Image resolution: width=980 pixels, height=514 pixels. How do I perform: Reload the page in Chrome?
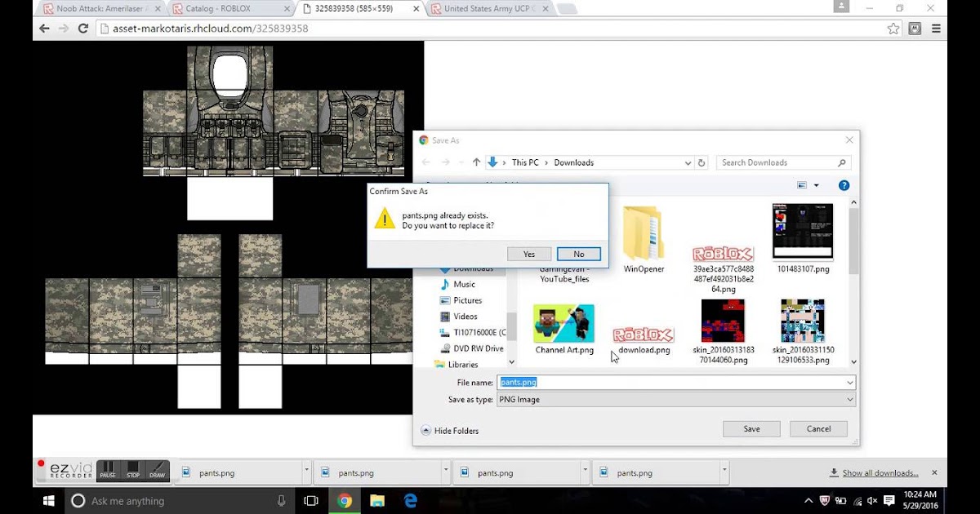pyautogui.click(x=83, y=28)
